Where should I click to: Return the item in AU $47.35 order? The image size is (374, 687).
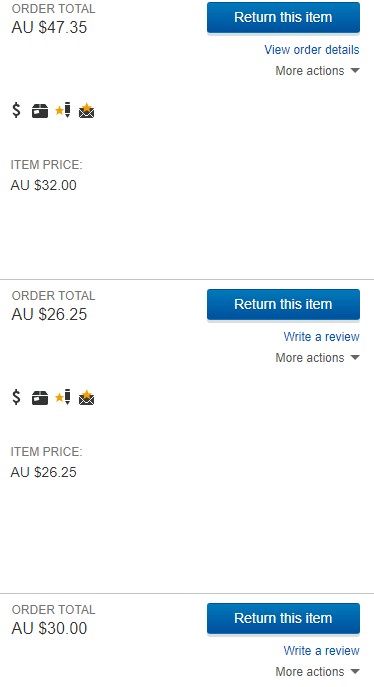(x=283, y=18)
